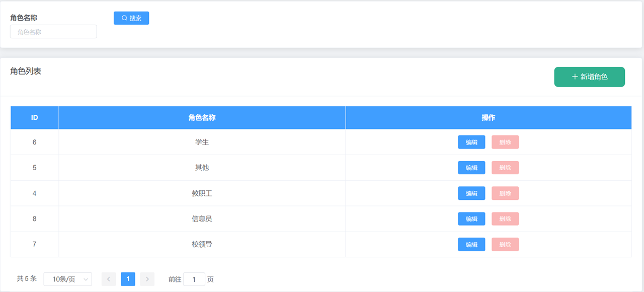Click the 新增角色 button
Image resolution: width=644 pixels, height=292 pixels.
point(589,77)
